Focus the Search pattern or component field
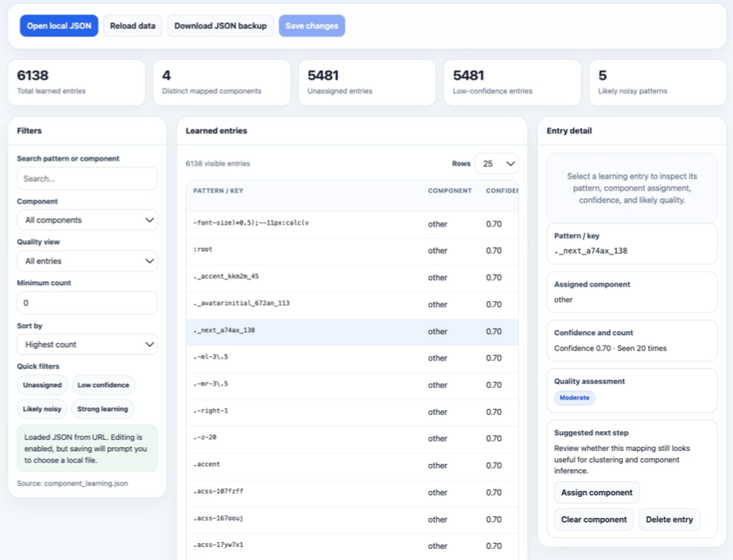The image size is (733, 560). 87,179
